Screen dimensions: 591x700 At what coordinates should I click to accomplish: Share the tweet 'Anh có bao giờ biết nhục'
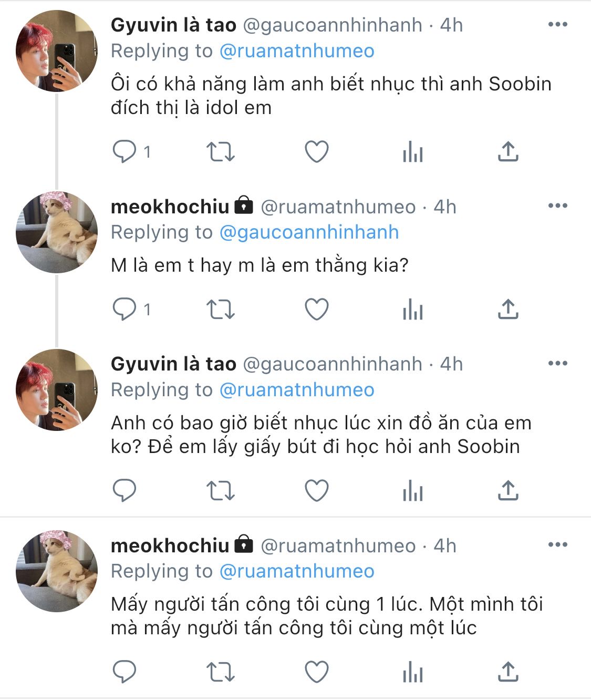(x=508, y=490)
